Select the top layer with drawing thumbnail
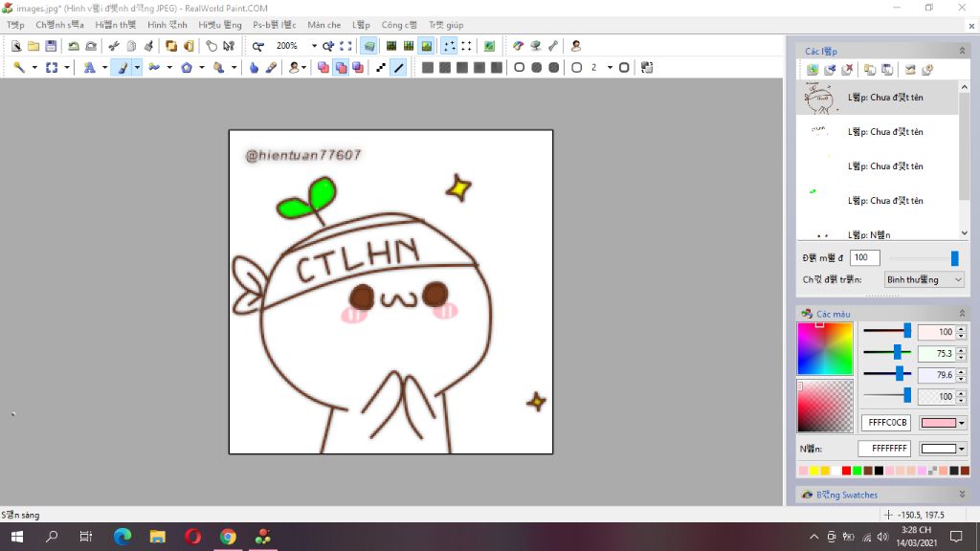980x551 pixels. click(x=878, y=98)
